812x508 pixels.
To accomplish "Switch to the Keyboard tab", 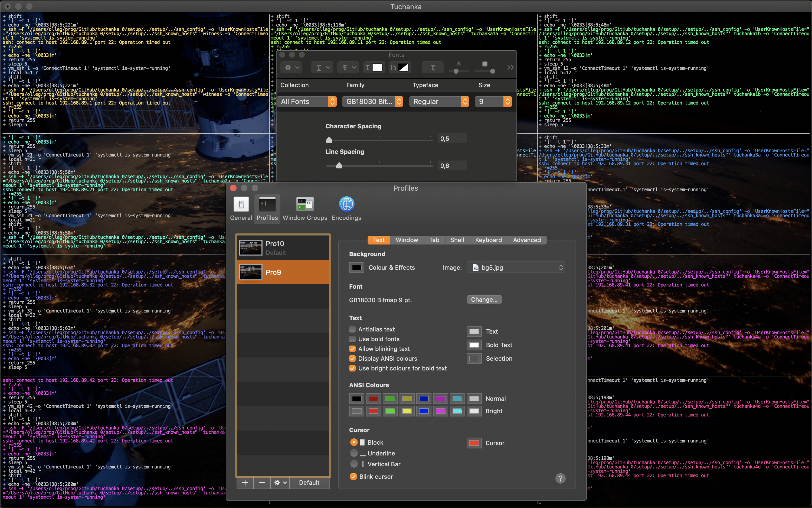I will tap(488, 240).
